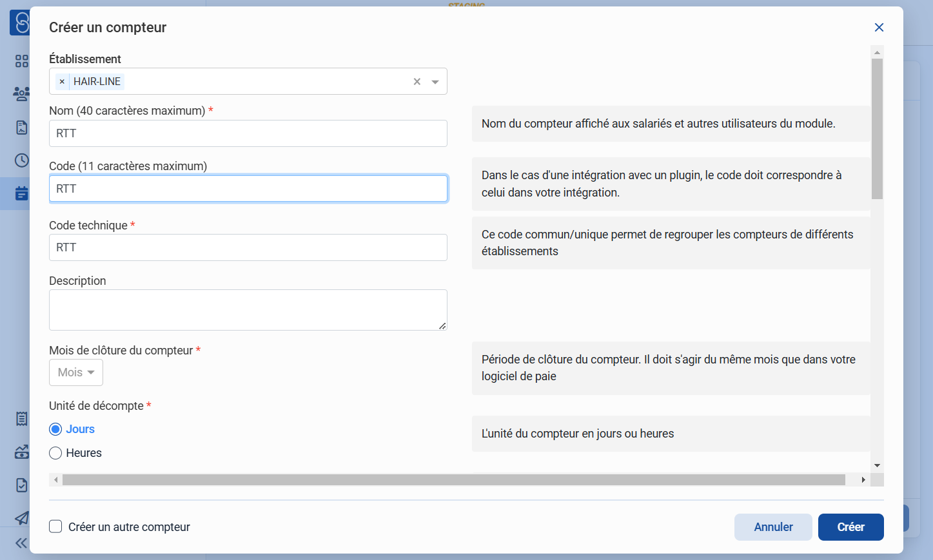Screen dimensions: 933x560
Task: Focus the Code technique field
Action: coord(248,247)
